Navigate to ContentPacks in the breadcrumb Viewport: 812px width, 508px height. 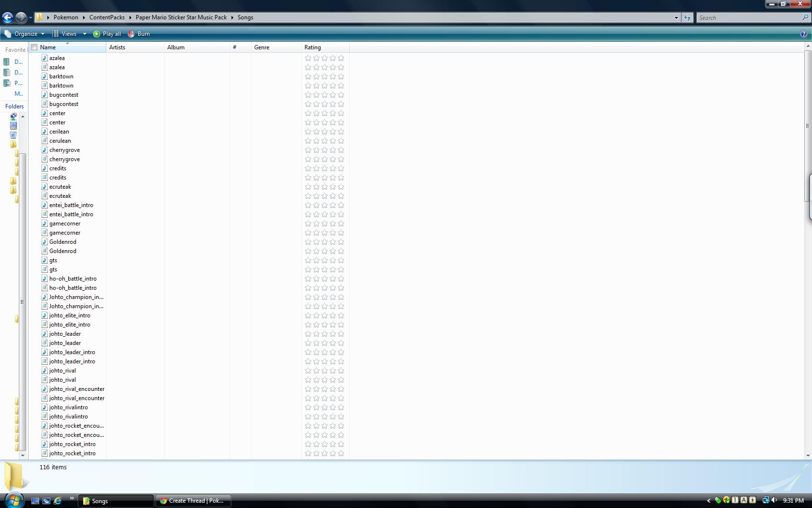tap(107, 17)
